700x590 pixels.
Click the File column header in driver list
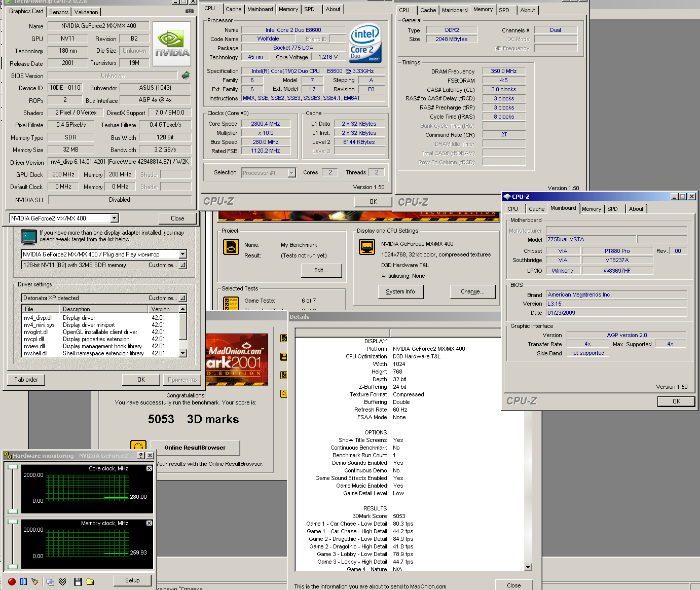[x=40, y=309]
